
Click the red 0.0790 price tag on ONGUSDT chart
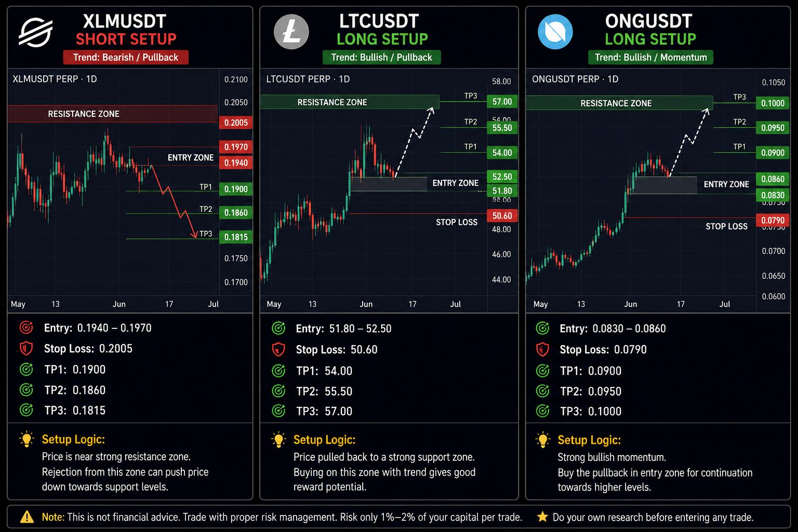click(773, 220)
